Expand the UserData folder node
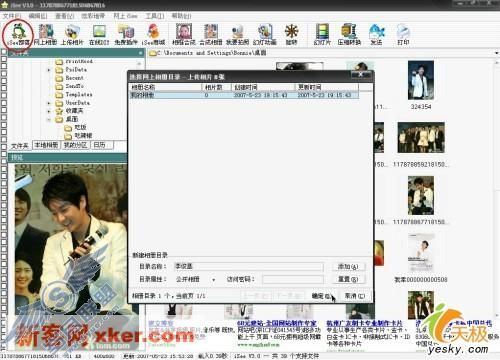This screenshot has height=360, width=500. coord(49,103)
